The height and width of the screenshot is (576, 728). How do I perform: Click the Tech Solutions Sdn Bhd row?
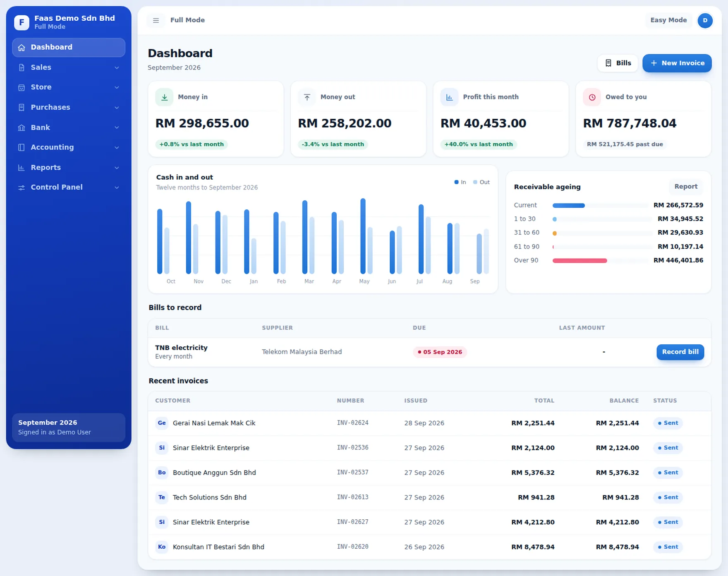click(x=429, y=497)
